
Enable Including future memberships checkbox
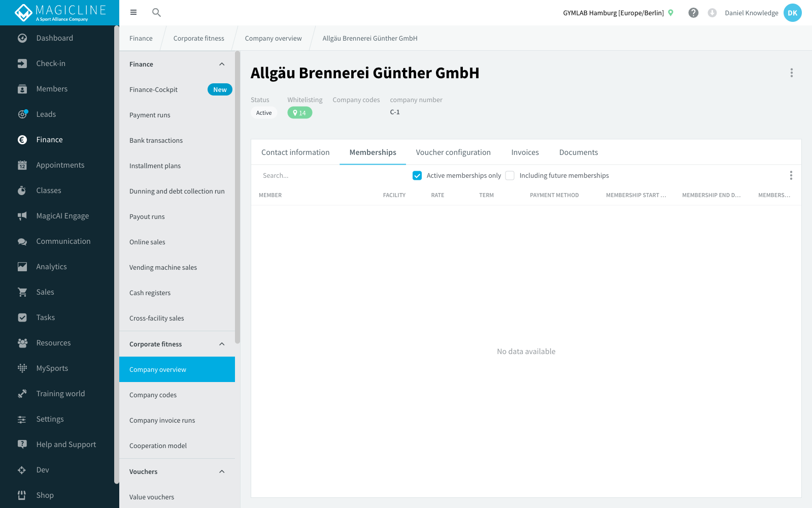[510, 175]
